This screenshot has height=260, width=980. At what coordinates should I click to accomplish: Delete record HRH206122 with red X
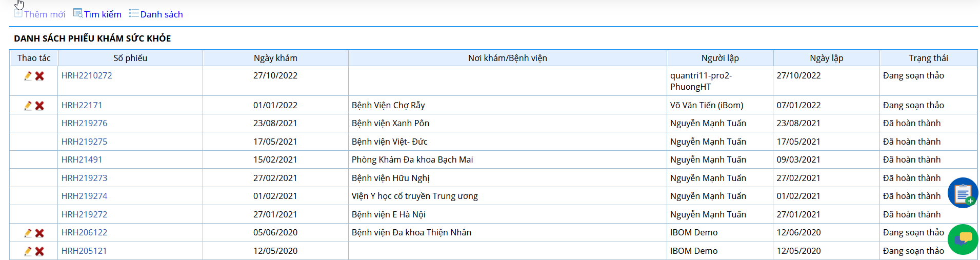click(x=39, y=233)
